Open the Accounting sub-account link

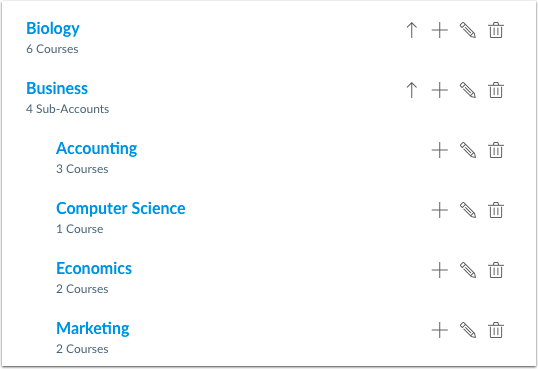tap(97, 149)
